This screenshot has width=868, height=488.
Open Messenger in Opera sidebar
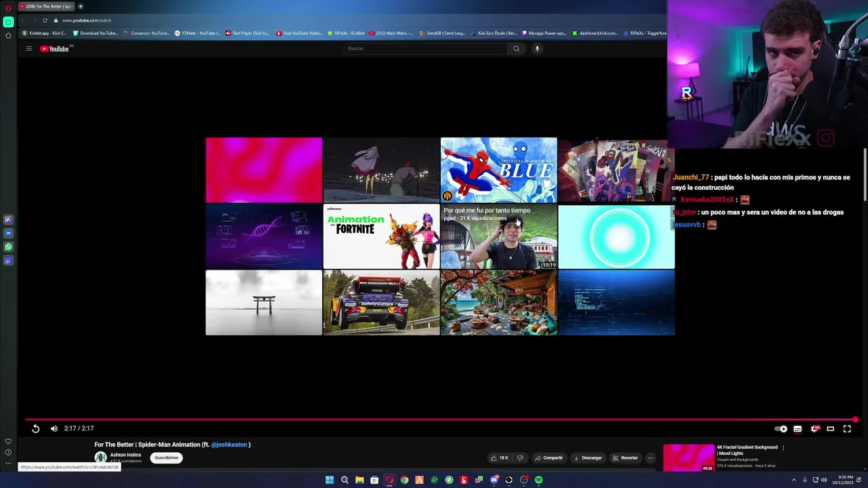(x=8, y=233)
